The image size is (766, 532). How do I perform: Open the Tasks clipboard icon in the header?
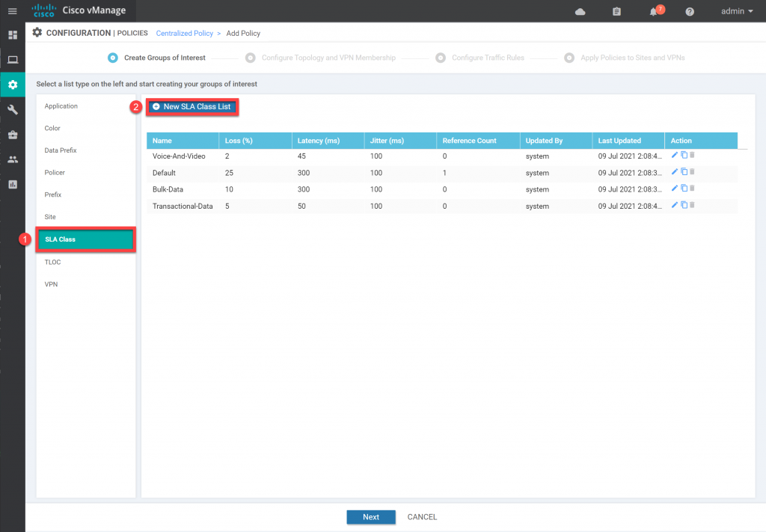click(x=616, y=11)
